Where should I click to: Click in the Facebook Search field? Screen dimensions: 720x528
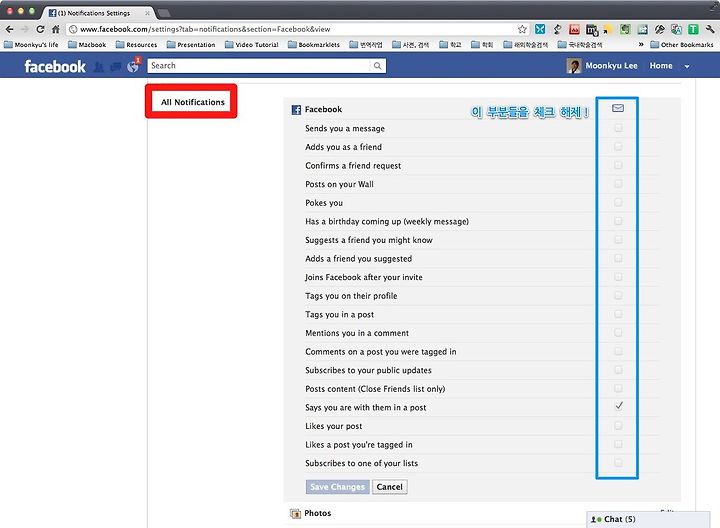pos(259,66)
